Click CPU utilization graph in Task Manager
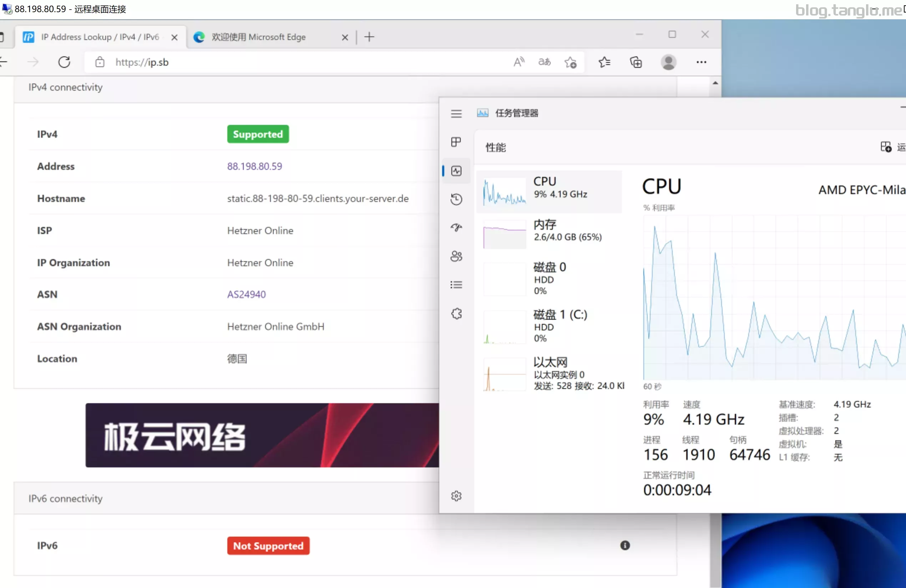 (x=774, y=297)
